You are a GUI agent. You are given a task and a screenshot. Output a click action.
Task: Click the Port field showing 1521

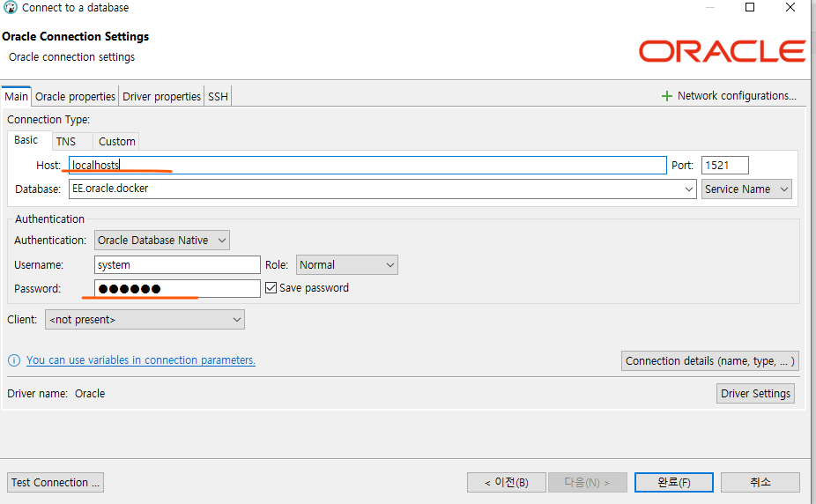coord(725,166)
